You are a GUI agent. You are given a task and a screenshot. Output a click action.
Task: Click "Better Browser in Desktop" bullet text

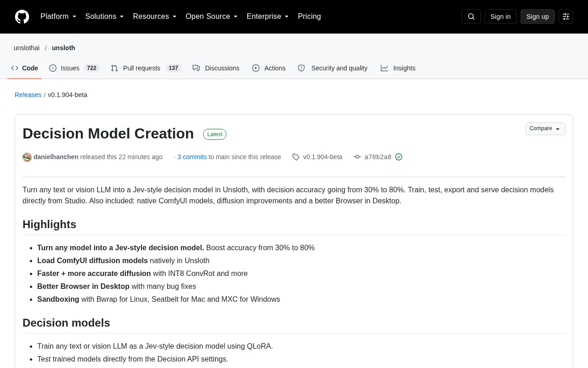[83, 286]
